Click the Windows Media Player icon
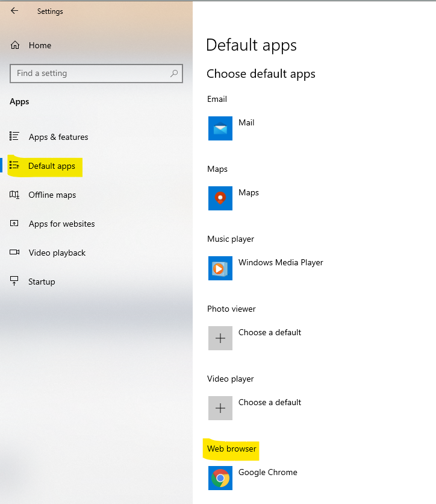This screenshot has height=504, width=436. coord(220,268)
